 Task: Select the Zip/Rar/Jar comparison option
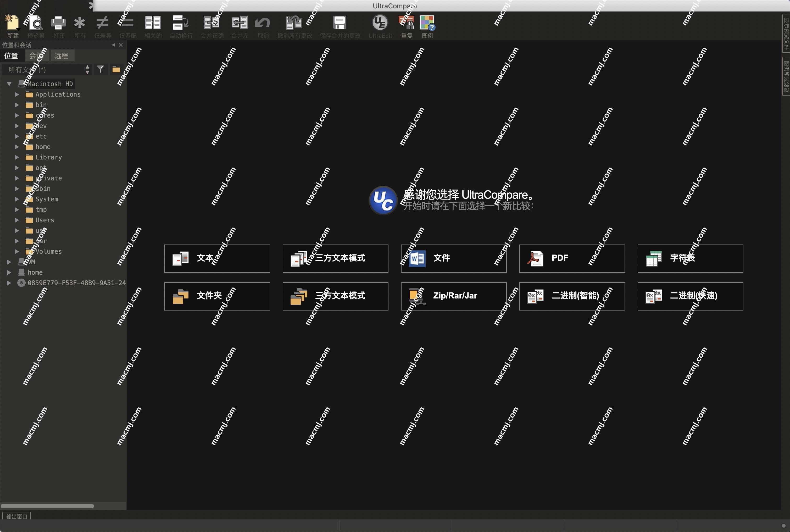point(453,296)
